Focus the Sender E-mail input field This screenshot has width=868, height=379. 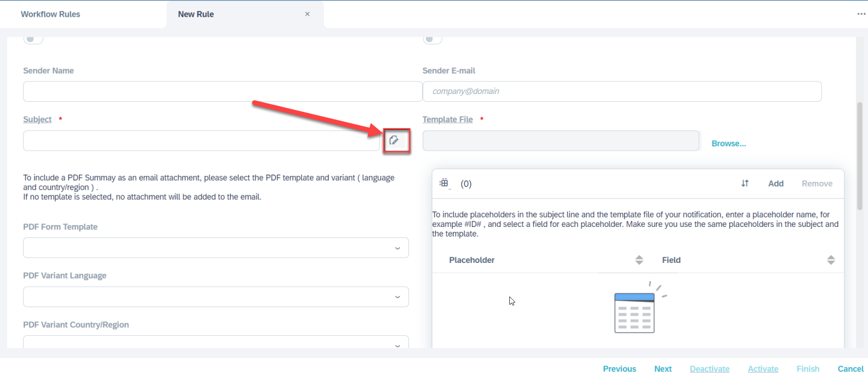[x=622, y=91]
